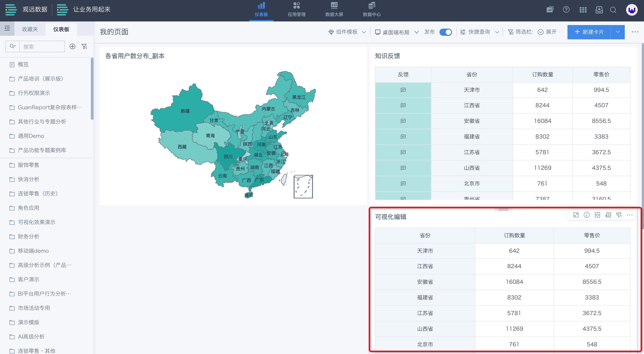644x354 pixels.
Task: Collapse the left sidebar panel
Action: pyautogui.click(x=7, y=28)
